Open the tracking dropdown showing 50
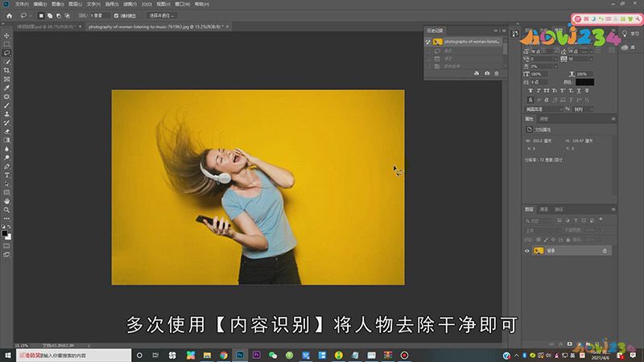 tap(592, 59)
